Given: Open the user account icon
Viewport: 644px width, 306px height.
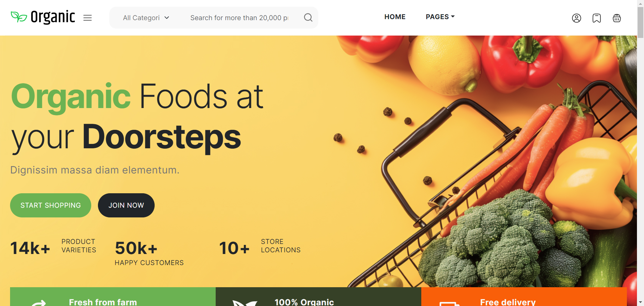Looking at the screenshot, I should point(576,18).
